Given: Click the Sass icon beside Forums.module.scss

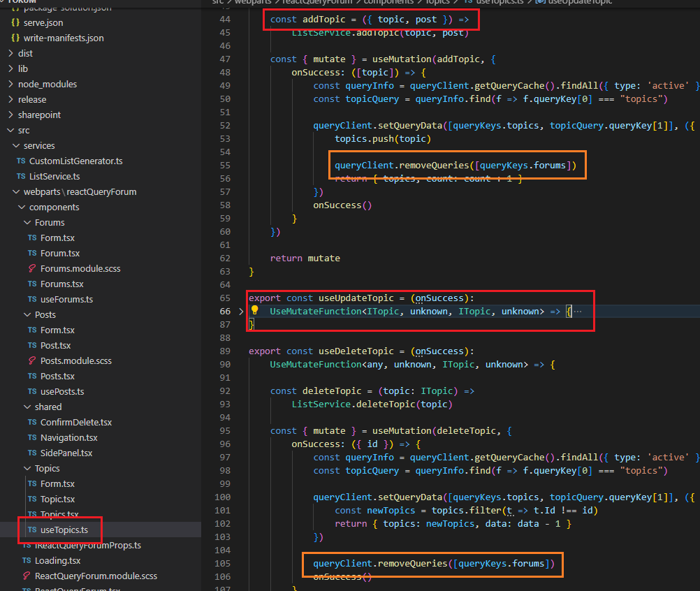Looking at the screenshot, I should click(32, 269).
